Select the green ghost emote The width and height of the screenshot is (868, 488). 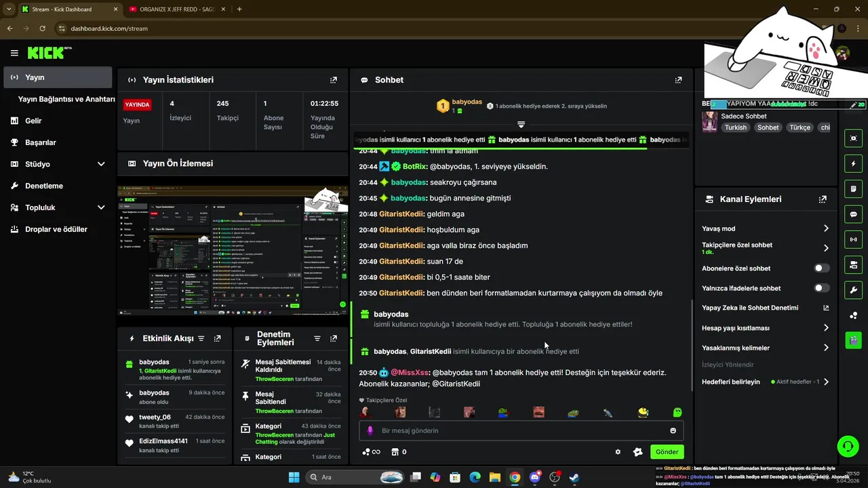click(677, 412)
